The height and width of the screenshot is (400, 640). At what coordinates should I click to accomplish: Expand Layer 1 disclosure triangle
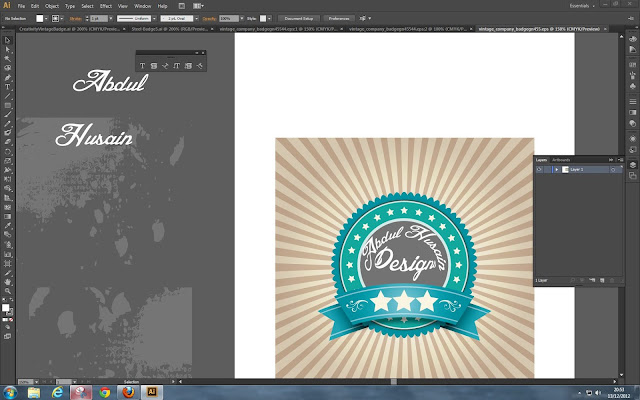pos(556,169)
